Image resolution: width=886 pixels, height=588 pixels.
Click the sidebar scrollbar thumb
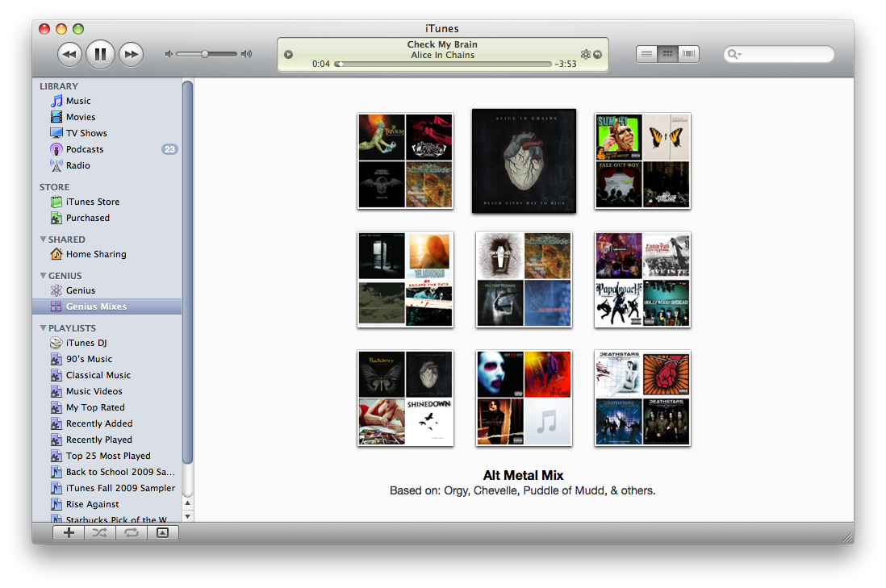click(x=187, y=273)
